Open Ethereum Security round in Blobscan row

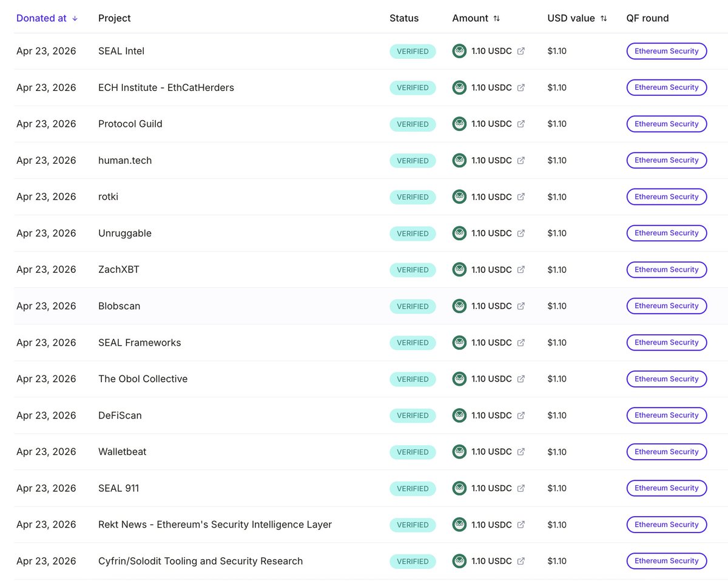point(667,306)
